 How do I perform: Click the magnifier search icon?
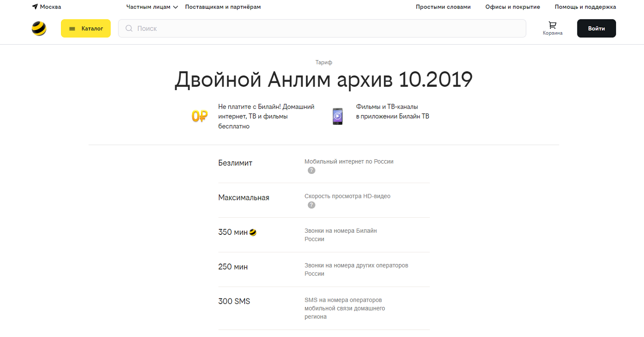(x=129, y=28)
